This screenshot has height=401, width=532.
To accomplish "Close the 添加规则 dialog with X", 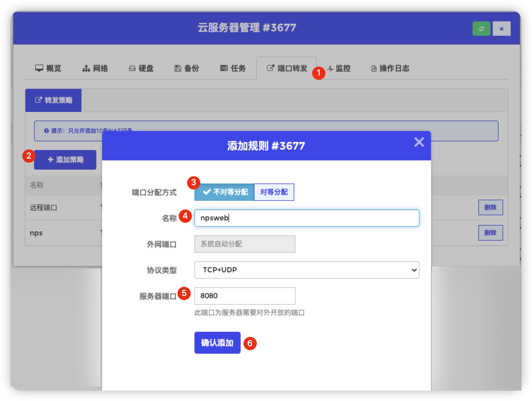I will 419,142.
